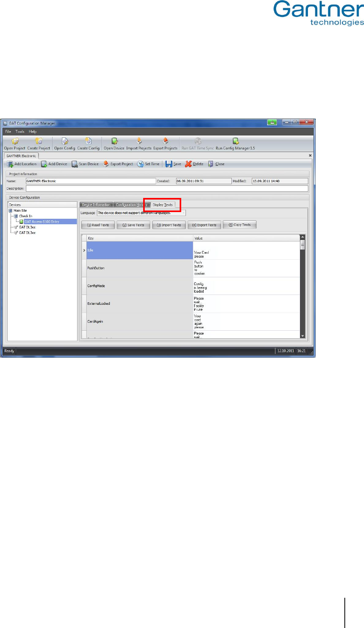
Task: Select the Check In tree item
Action: tap(25, 216)
